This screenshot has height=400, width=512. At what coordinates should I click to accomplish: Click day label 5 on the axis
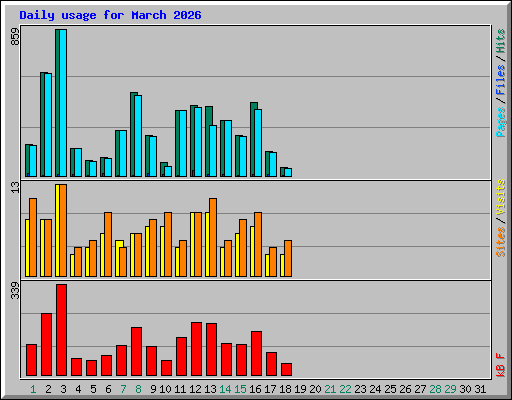point(93,389)
